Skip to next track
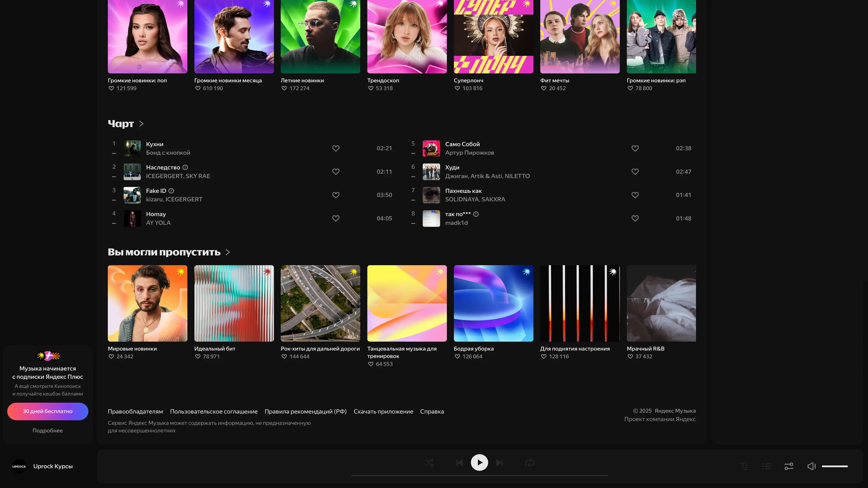868x488 pixels. [x=499, y=463]
